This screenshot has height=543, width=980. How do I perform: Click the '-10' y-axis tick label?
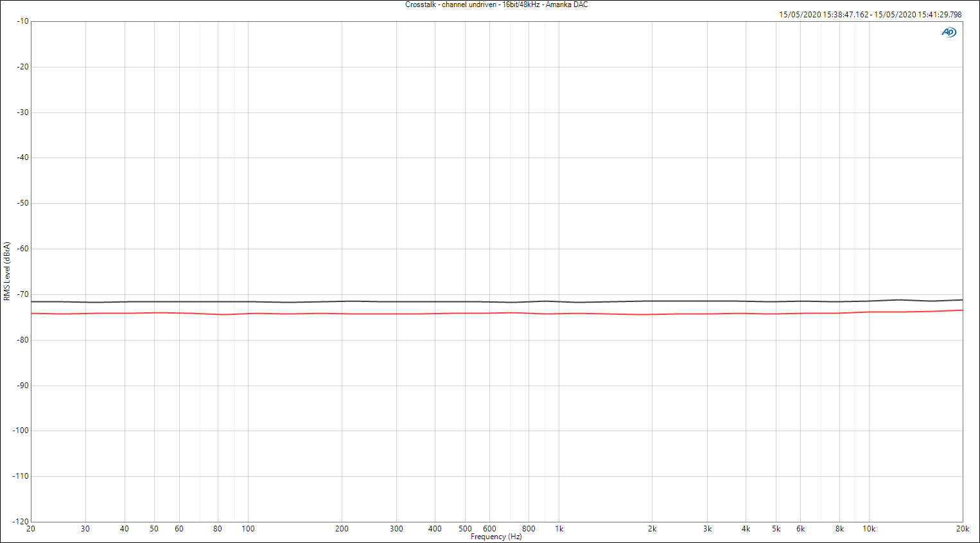click(23, 21)
